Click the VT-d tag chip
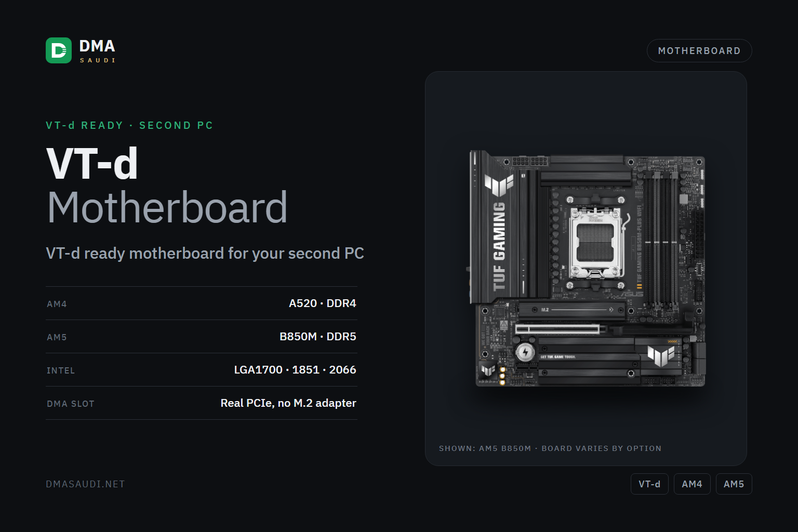Screen dimensions: 798x532 pyautogui.click(x=649, y=484)
